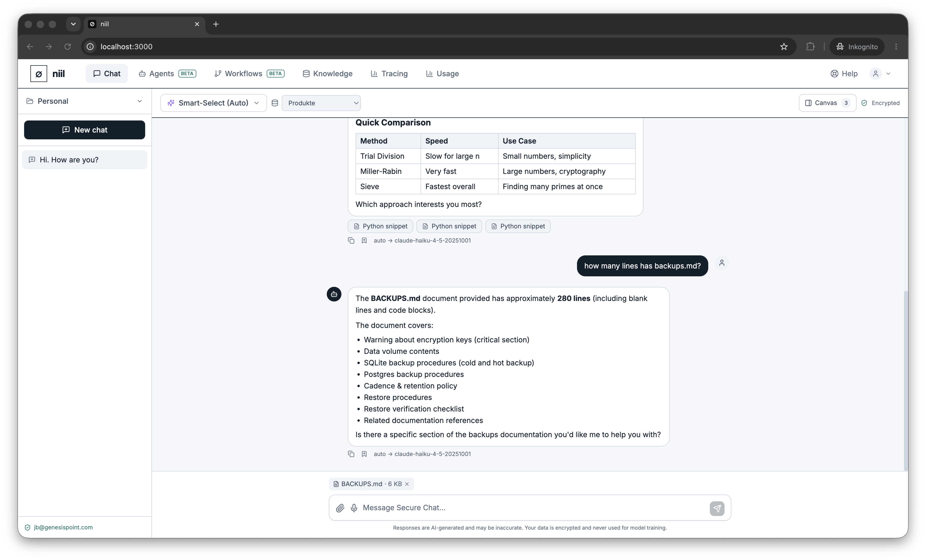Open the Canvas panel button

click(827, 103)
